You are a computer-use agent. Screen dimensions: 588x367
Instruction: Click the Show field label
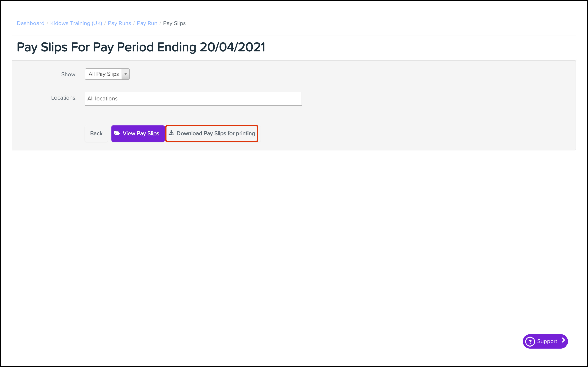coord(69,75)
